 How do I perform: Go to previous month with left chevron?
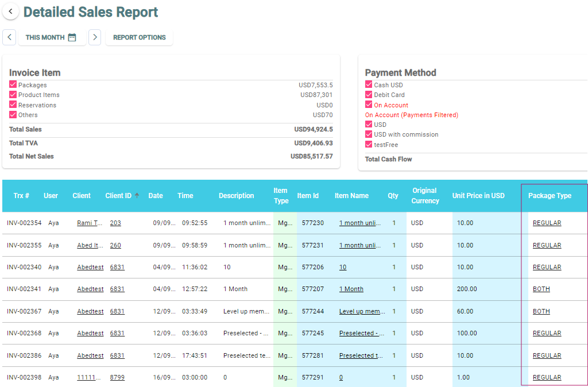tap(9, 37)
